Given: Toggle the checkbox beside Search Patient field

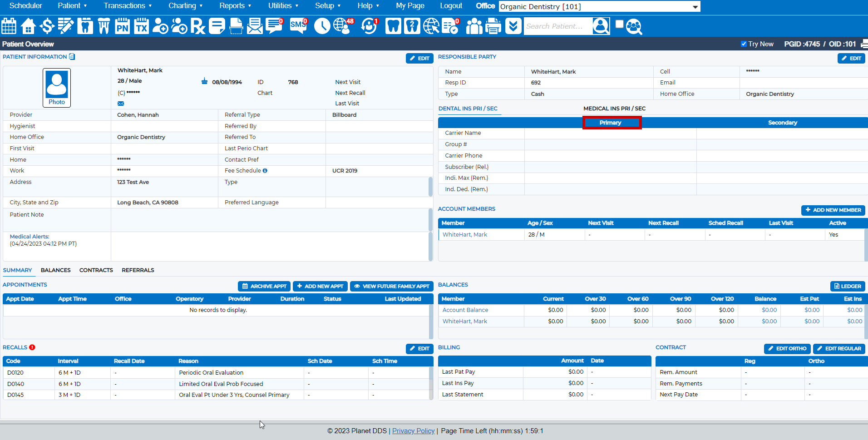Looking at the screenshot, I should [x=619, y=24].
